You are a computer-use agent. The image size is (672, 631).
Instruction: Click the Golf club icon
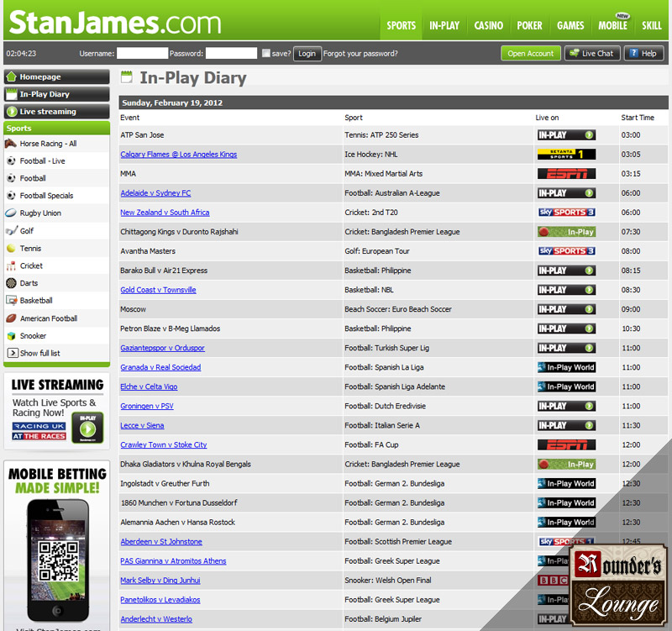coord(12,230)
